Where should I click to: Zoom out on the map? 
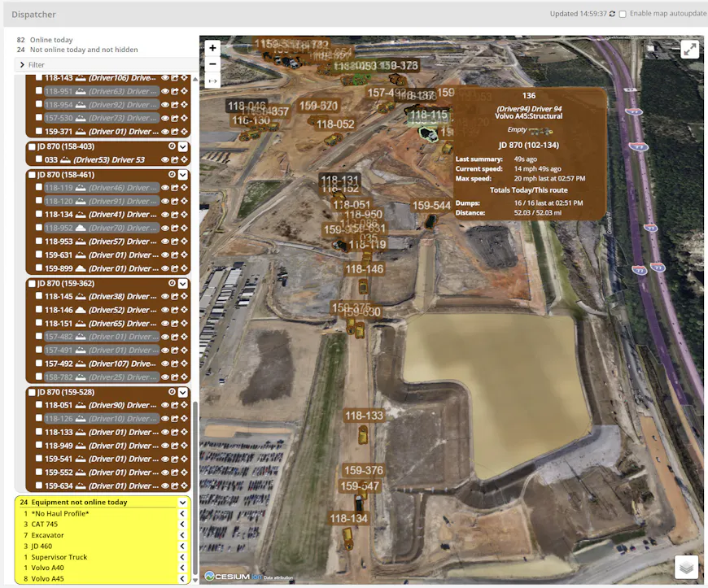coord(212,64)
